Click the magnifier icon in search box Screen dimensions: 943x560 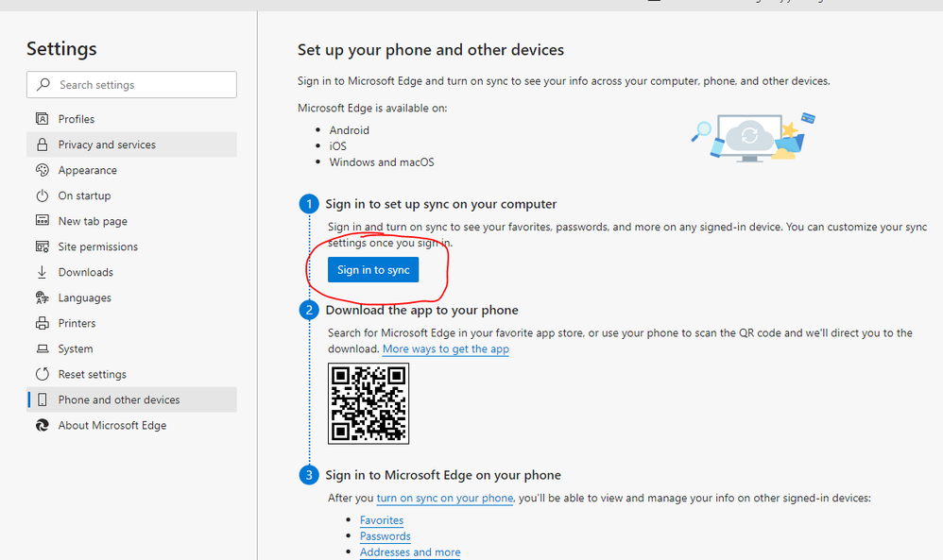point(43,85)
